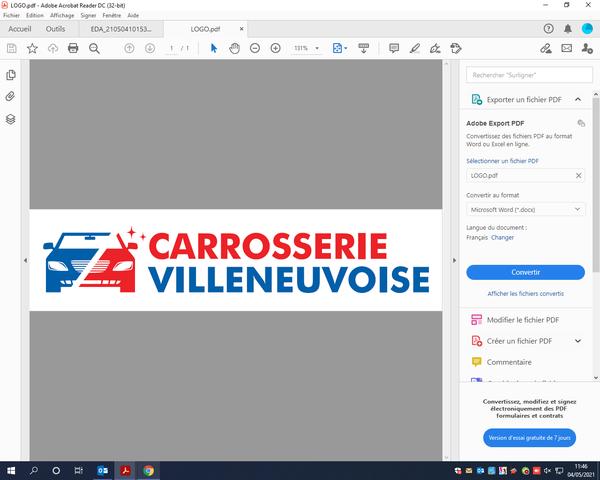Expand Créer un fichier PDF options
Viewport: 600px width, 480px height.
[578, 341]
